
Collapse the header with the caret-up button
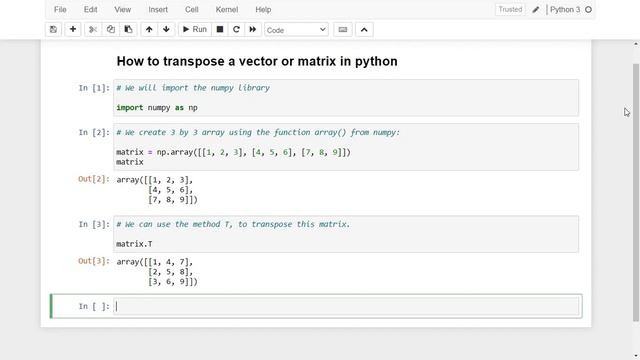click(364, 29)
